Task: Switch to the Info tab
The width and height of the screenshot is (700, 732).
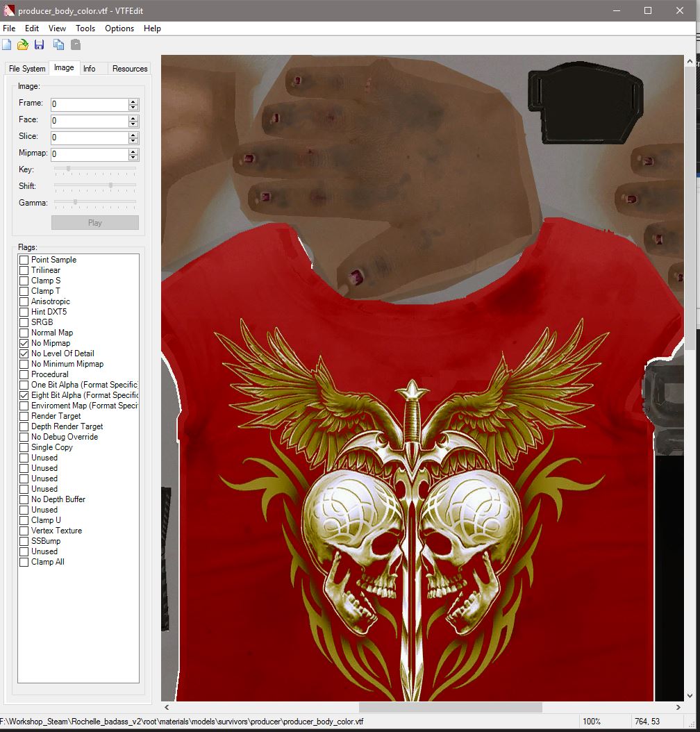Action: 89,69
